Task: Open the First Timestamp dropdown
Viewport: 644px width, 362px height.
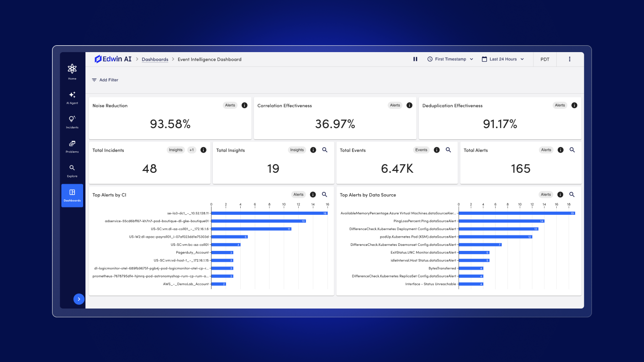Action: coord(450,59)
